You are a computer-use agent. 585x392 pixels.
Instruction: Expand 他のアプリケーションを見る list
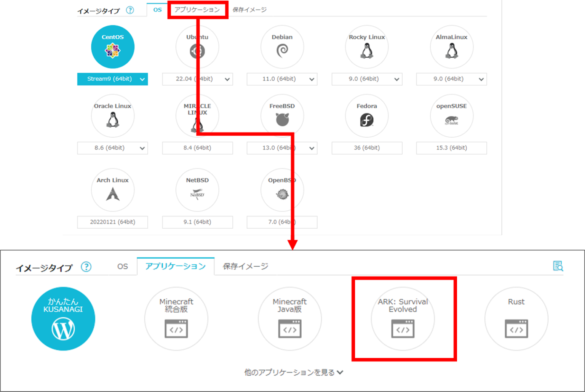click(292, 372)
